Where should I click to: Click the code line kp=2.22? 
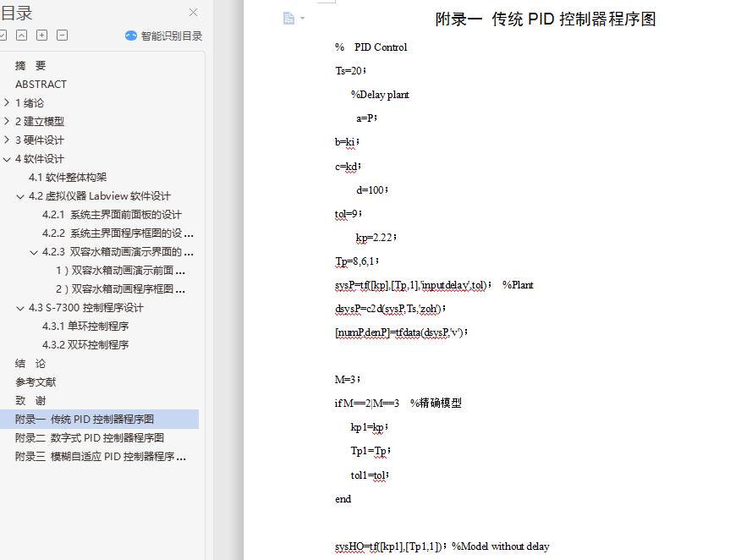click(376, 238)
